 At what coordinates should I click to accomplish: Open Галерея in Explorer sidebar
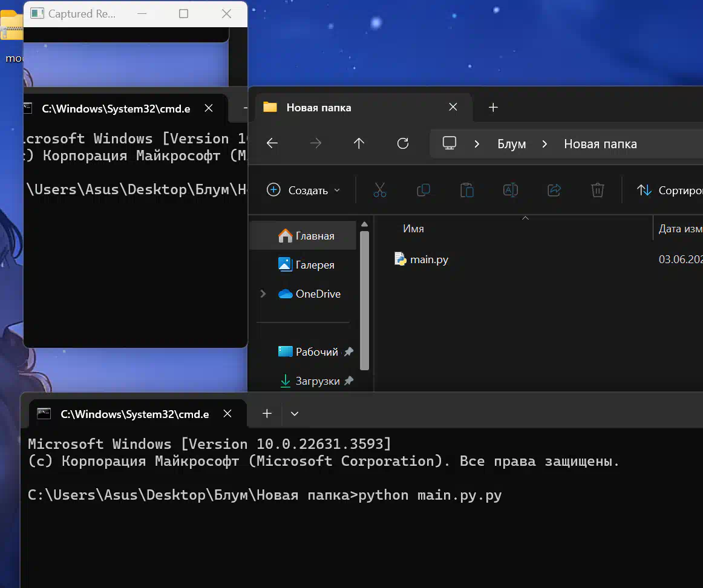pyautogui.click(x=304, y=265)
